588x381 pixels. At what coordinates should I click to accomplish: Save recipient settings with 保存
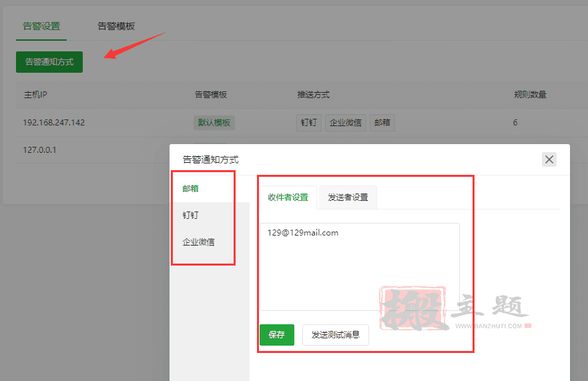point(277,334)
